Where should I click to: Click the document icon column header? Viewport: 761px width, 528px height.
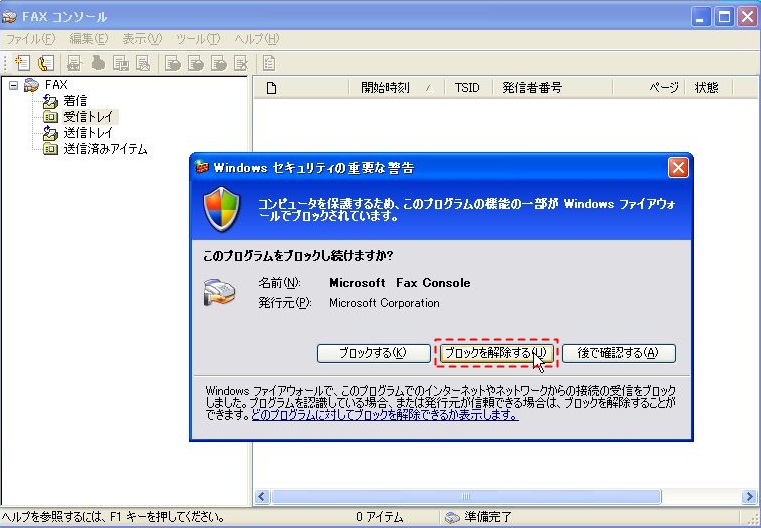pyautogui.click(x=271, y=88)
